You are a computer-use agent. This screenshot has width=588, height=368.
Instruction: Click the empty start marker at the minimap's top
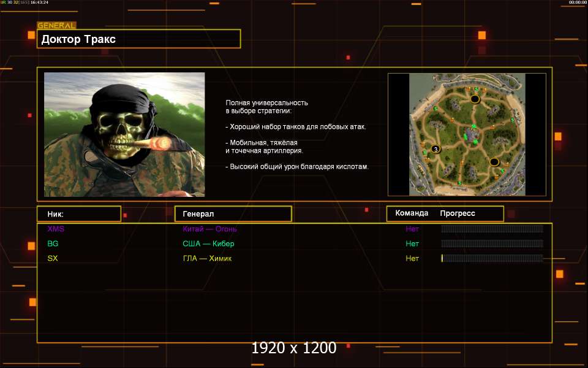pos(475,99)
